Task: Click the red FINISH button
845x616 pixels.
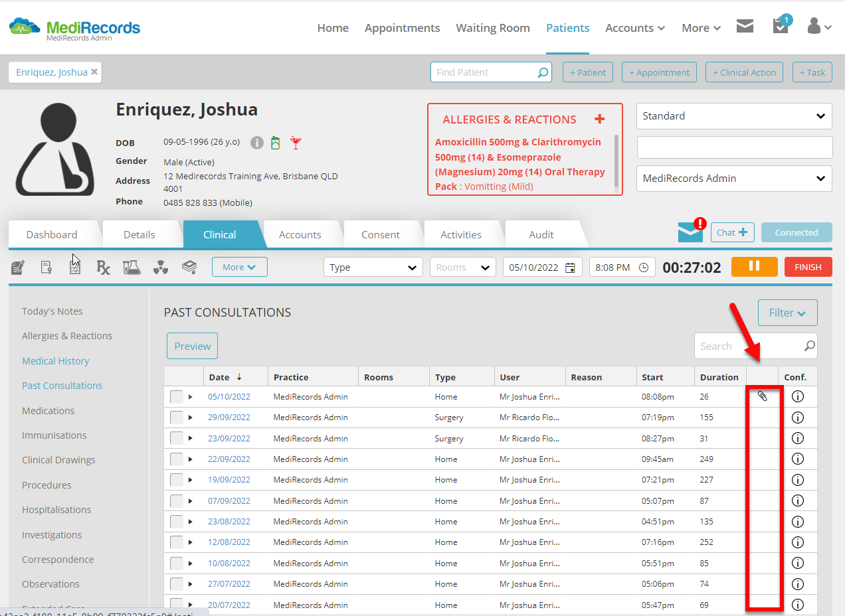Action: pos(808,267)
